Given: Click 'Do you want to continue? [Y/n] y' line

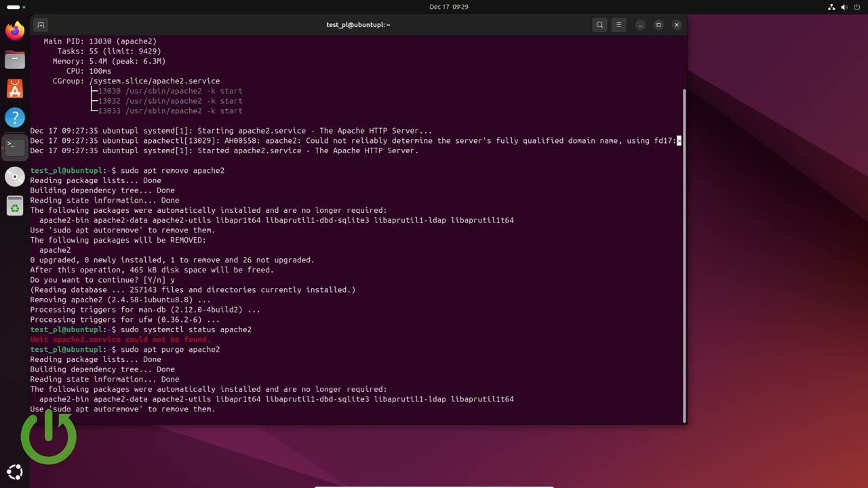Looking at the screenshot, I should click(102, 280).
